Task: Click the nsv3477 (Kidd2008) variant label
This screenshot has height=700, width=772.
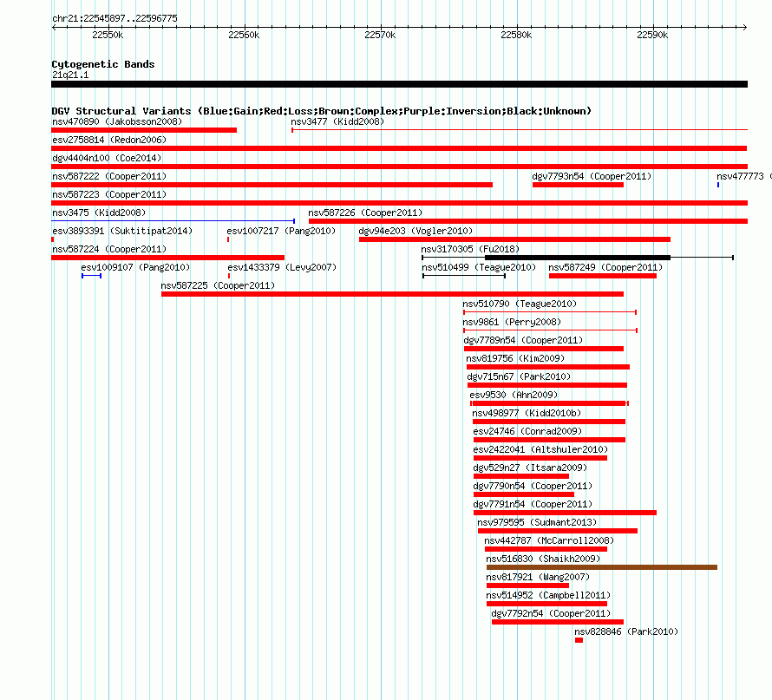Action: point(337,121)
